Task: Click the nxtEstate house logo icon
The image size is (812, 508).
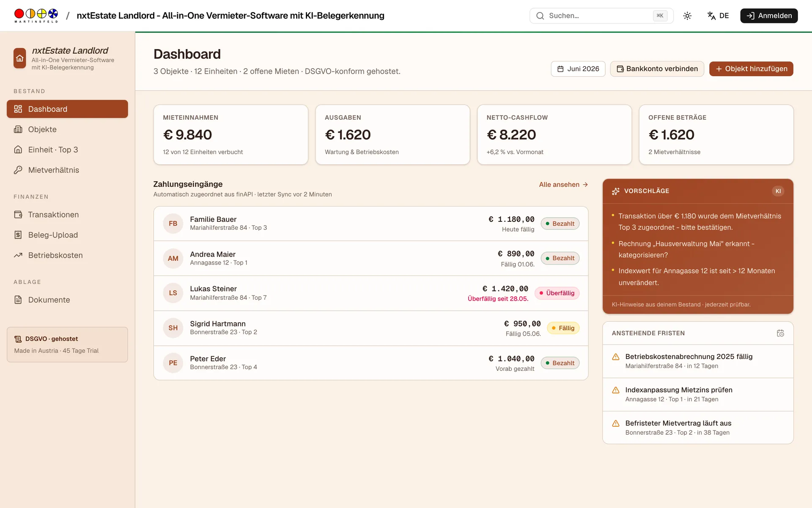Action: tap(20, 58)
